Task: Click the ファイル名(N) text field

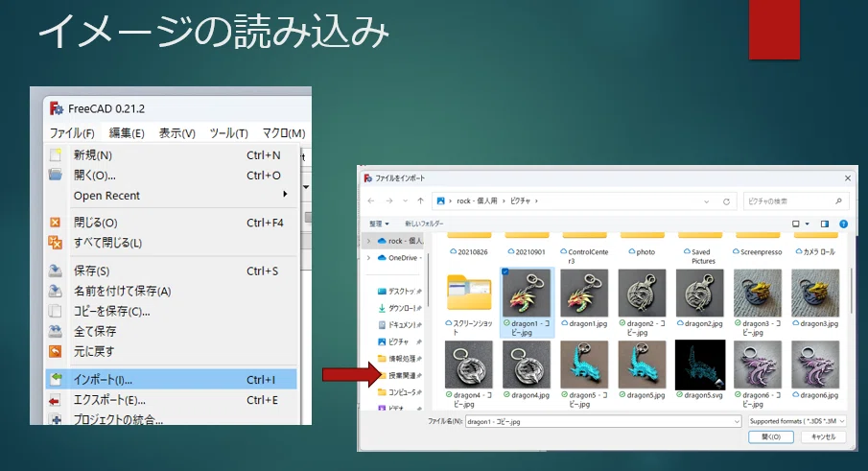Action: tap(603, 422)
